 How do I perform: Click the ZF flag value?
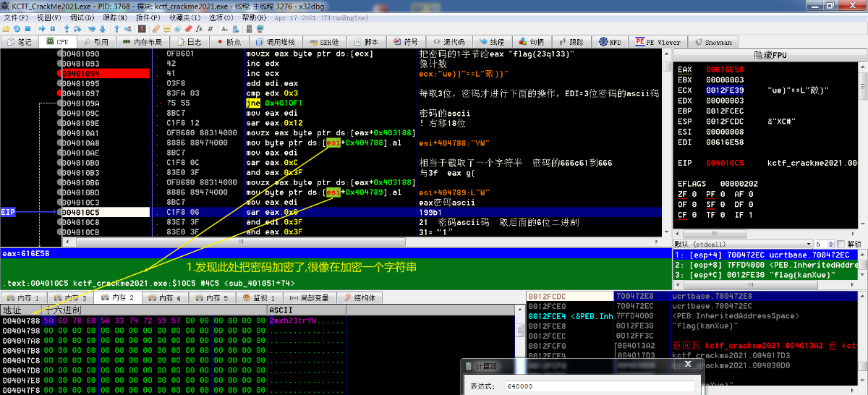696,195
